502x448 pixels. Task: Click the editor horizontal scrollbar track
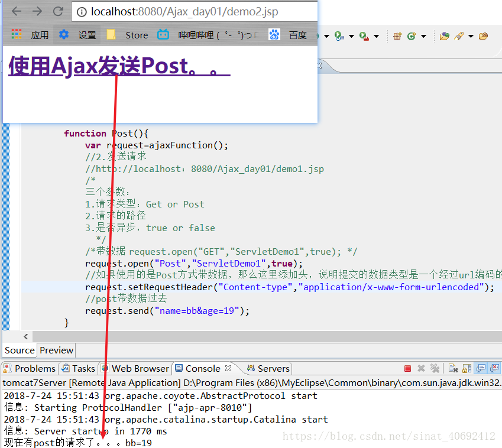[267, 337]
